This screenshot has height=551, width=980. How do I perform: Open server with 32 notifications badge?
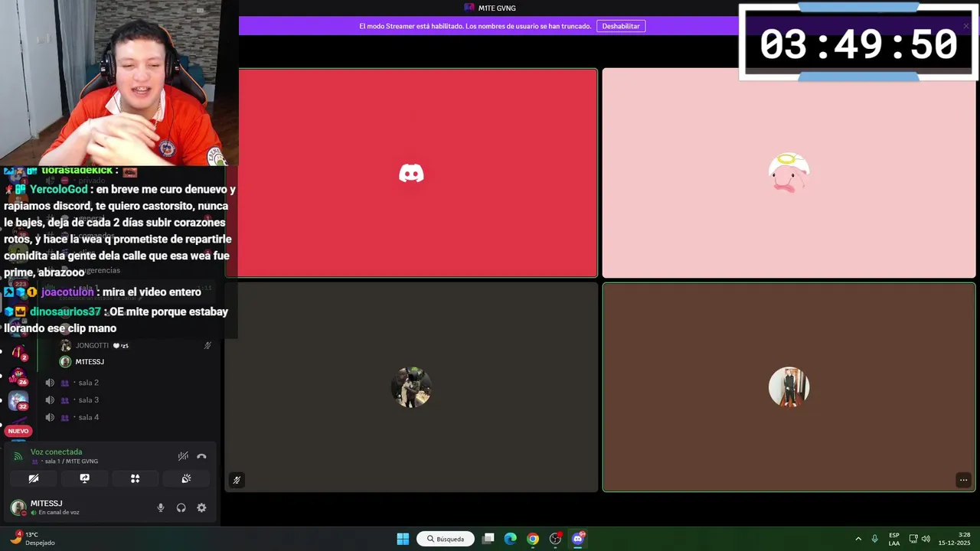click(18, 401)
